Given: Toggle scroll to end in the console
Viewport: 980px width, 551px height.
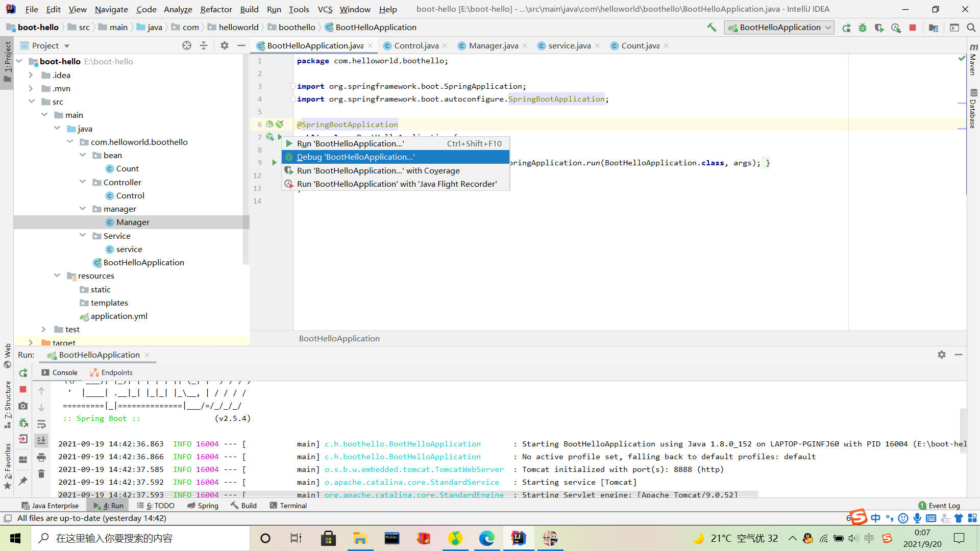Looking at the screenshot, I should pos(41,440).
